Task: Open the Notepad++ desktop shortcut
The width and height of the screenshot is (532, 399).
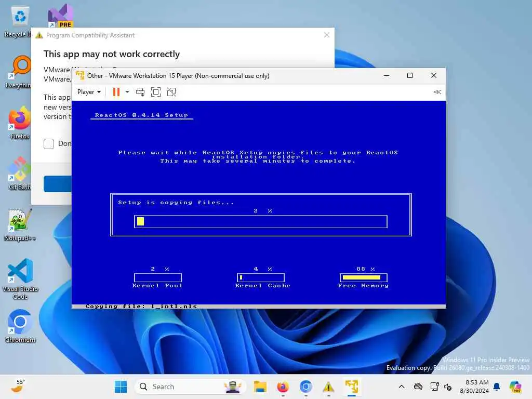Action: coord(19,225)
